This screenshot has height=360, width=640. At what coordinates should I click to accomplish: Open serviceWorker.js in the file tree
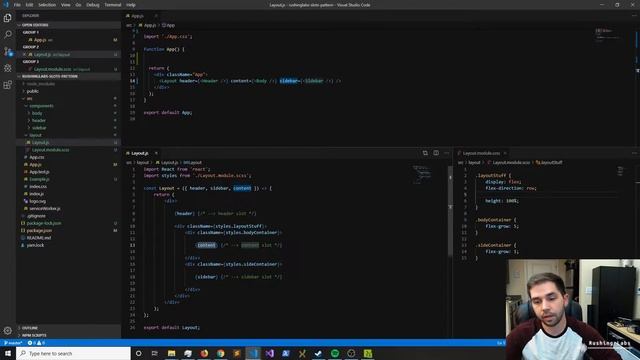point(44,209)
